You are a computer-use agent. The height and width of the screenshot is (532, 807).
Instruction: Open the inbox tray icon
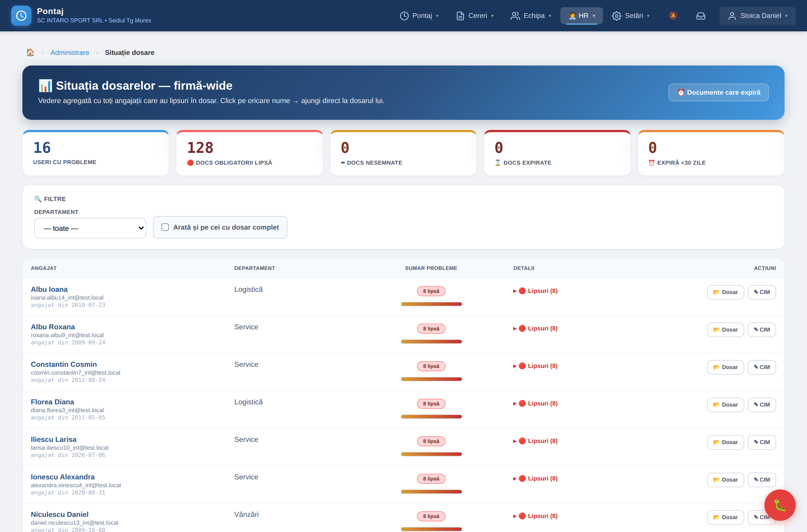(701, 16)
